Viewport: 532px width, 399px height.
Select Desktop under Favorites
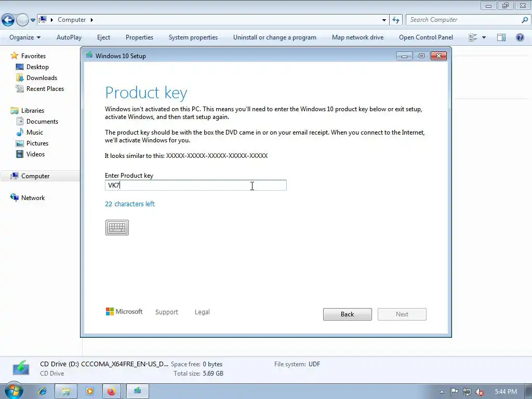click(x=37, y=67)
